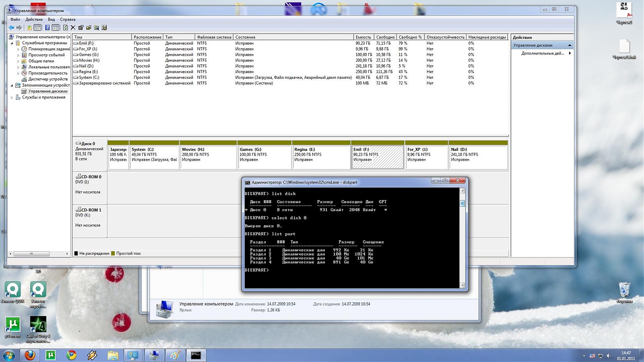Collapse the Служебные программы tree node
Screen dimensions: 644x362
click(12, 43)
